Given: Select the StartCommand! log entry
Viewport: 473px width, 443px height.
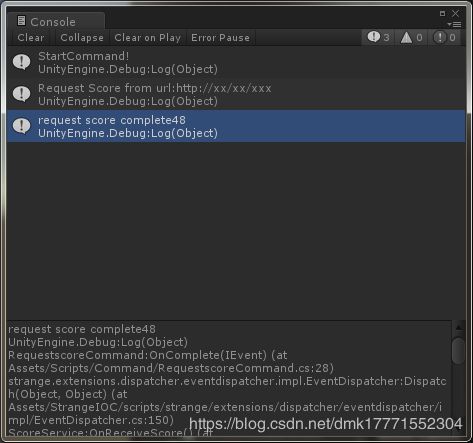Looking at the screenshot, I should click(x=236, y=62).
